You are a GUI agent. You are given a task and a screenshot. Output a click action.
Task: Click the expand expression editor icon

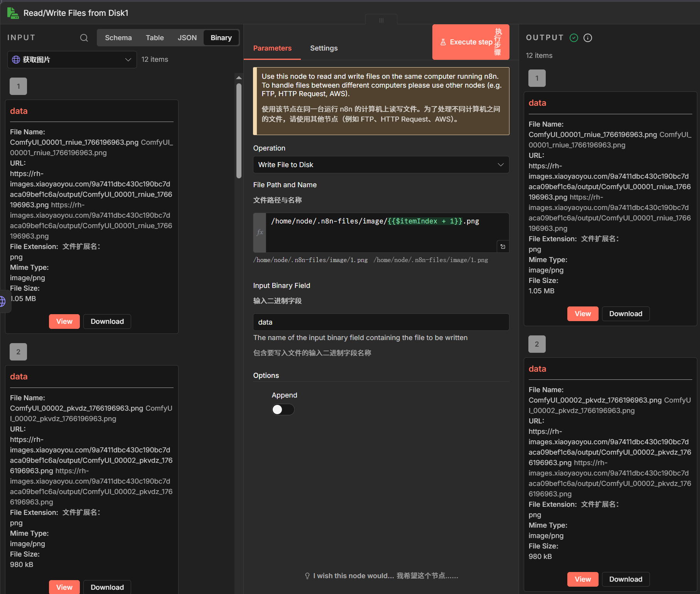tap(503, 247)
